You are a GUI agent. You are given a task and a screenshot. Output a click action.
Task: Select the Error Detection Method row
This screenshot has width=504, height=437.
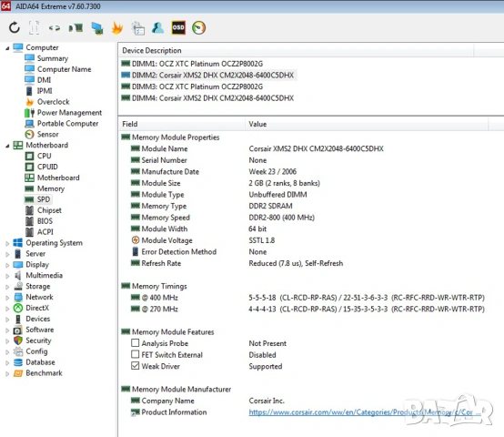(198, 252)
